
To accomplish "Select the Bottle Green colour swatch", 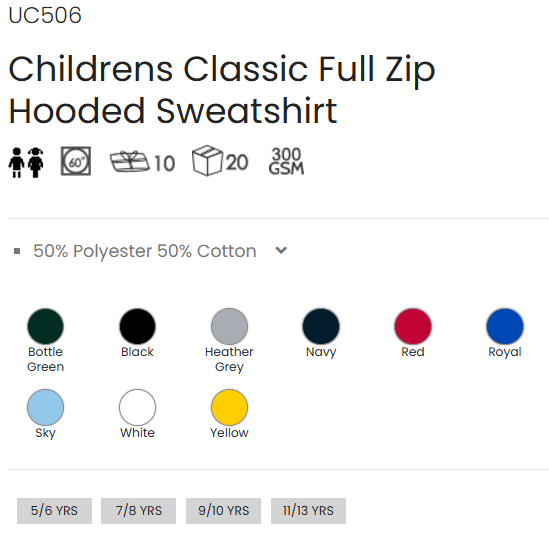I will (x=46, y=326).
